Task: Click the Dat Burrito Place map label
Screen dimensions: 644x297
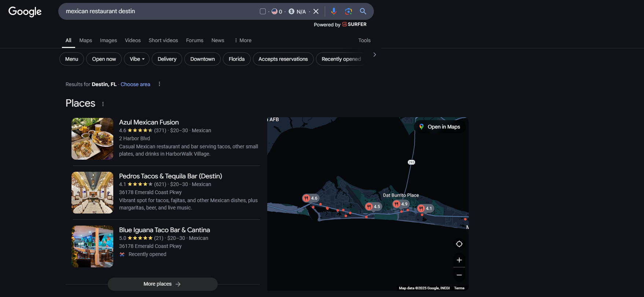Action: click(x=401, y=195)
